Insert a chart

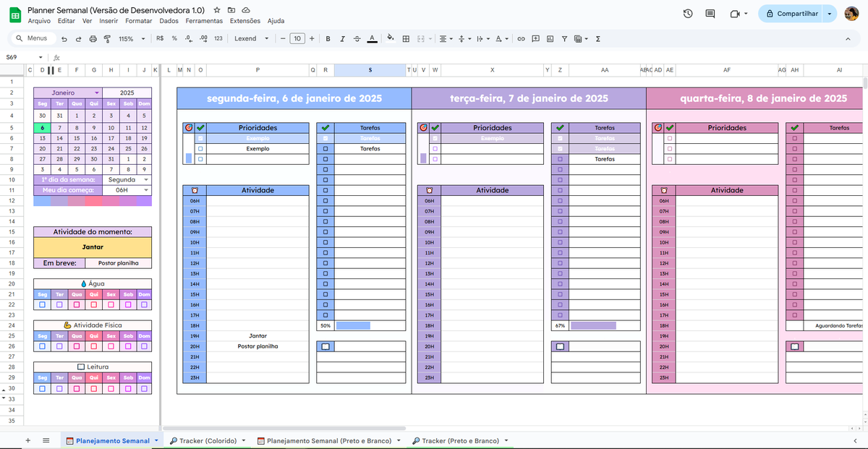(550, 38)
